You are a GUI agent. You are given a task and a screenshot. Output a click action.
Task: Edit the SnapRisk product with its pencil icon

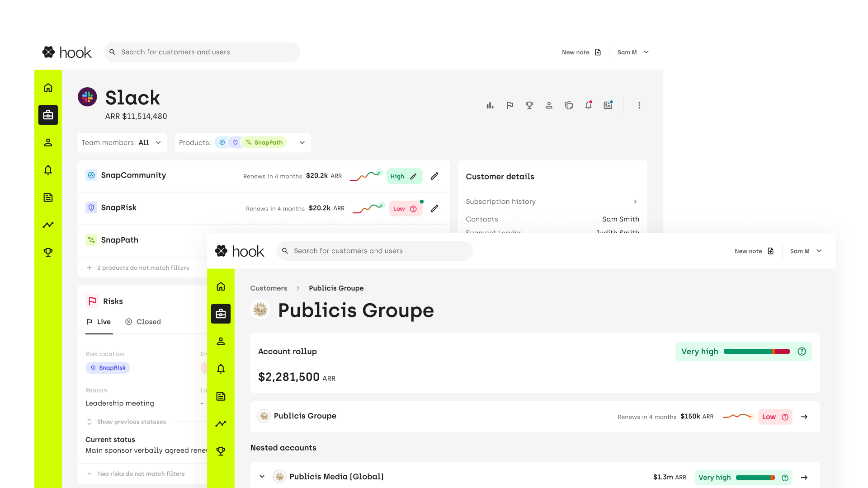point(434,208)
